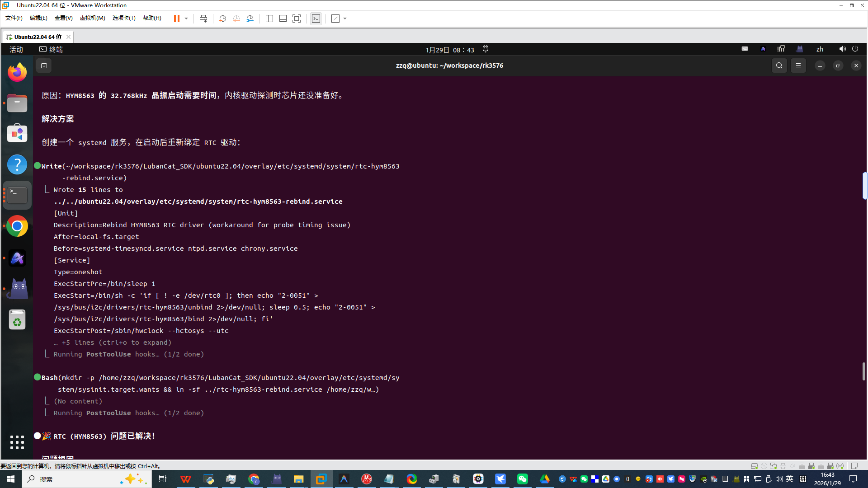Click the terminal search magnifier icon
This screenshot has height=488, width=868.
[x=779, y=66]
